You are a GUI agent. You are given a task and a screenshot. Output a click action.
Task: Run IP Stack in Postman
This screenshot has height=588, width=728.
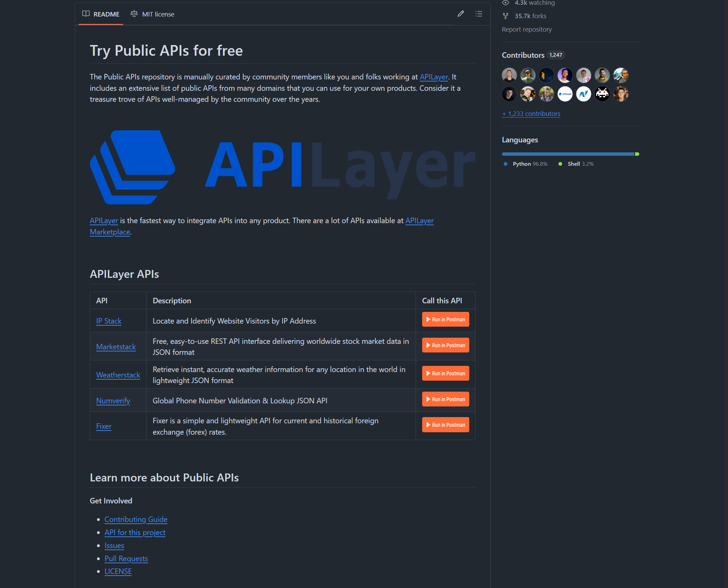pos(446,319)
